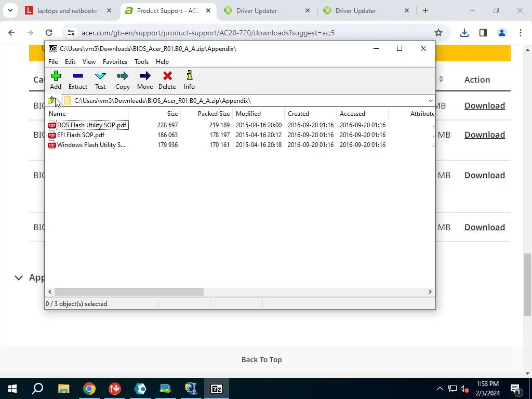This screenshot has height=399, width=532.
Task: Click 7-Zip taskbar icon
Action: coord(217,389)
